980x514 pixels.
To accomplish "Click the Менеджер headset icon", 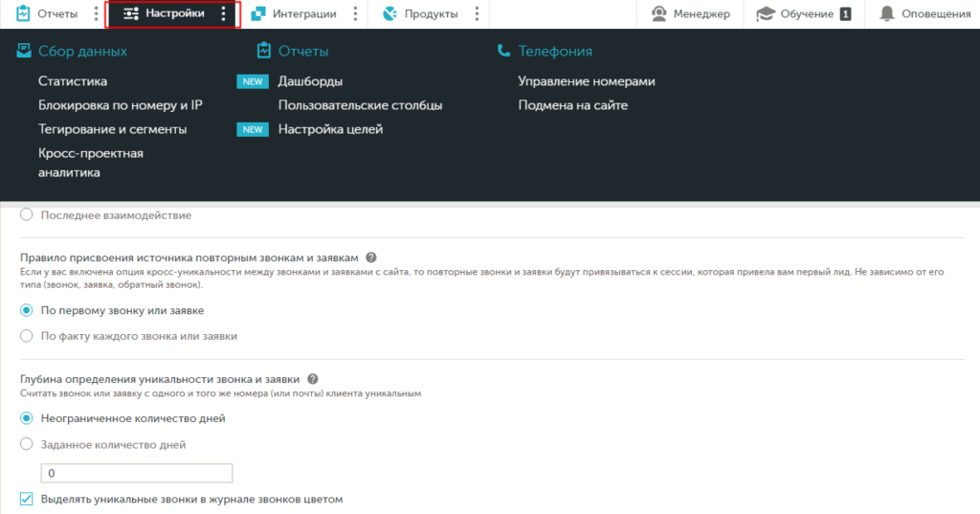I will [659, 13].
